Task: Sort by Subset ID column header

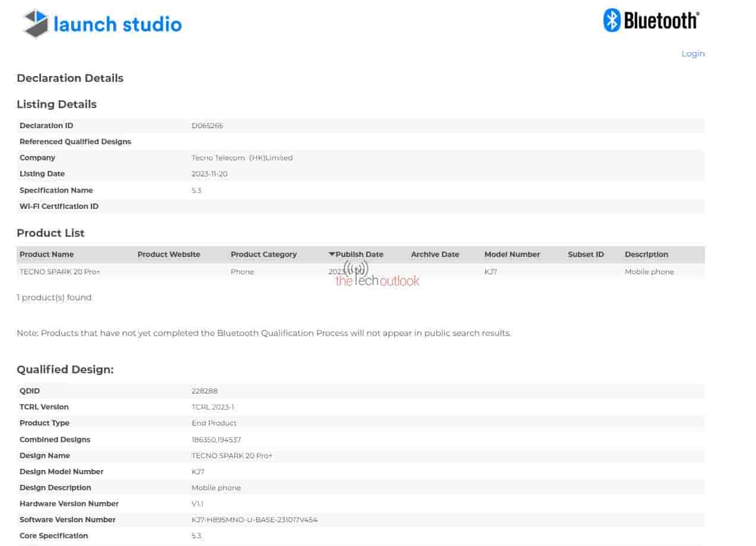Action: (x=586, y=255)
